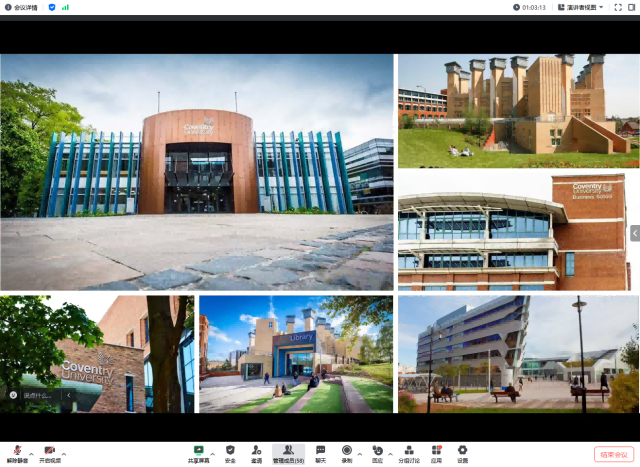Open the chat (聊天) panel

coord(321,453)
